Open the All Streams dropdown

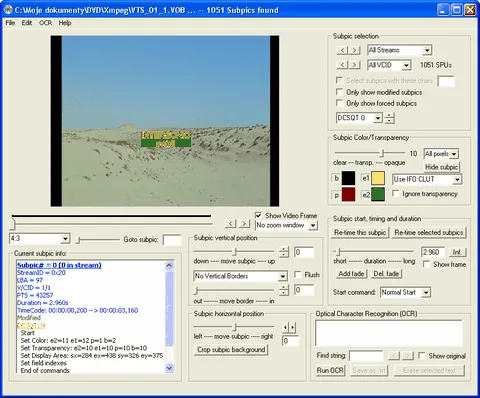click(x=427, y=50)
